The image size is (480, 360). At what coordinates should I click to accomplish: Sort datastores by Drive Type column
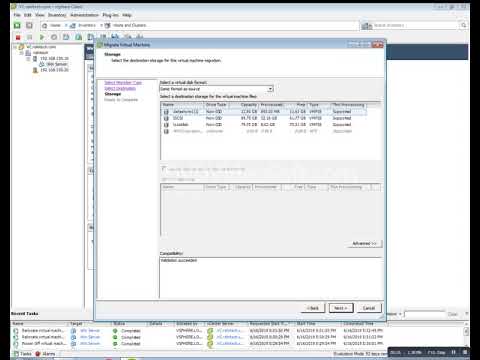[x=217, y=105]
